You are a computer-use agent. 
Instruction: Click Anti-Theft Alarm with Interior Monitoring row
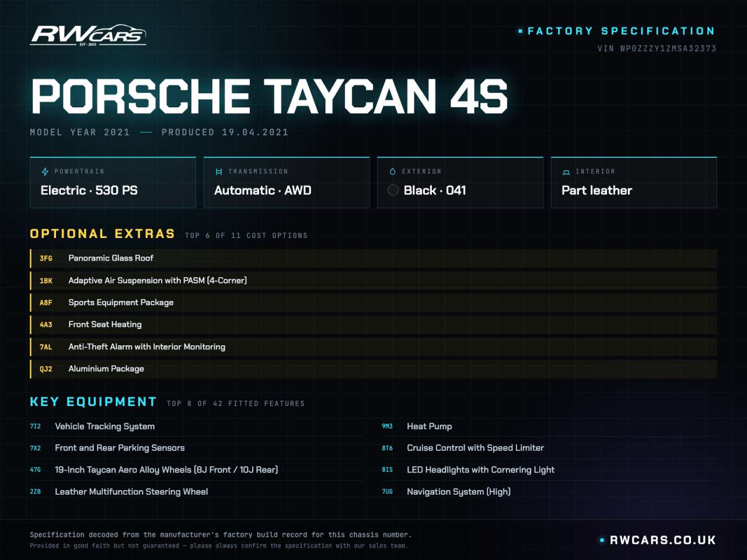coord(373,347)
